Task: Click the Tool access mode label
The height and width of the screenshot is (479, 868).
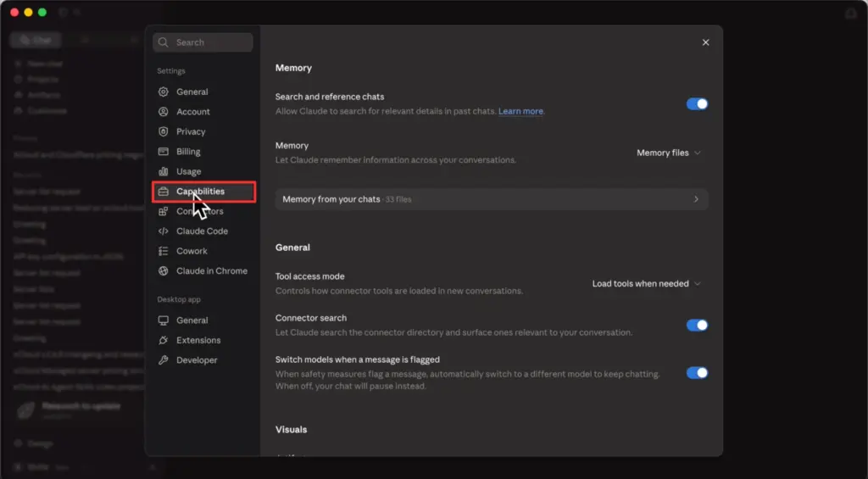Action: pyautogui.click(x=310, y=276)
